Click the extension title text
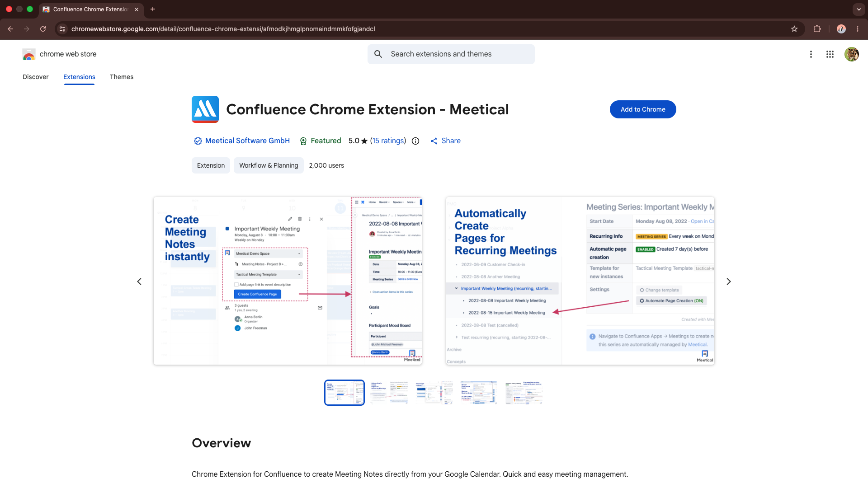Image resolution: width=868 pixels, height=488 pixels. coord(367,109)
